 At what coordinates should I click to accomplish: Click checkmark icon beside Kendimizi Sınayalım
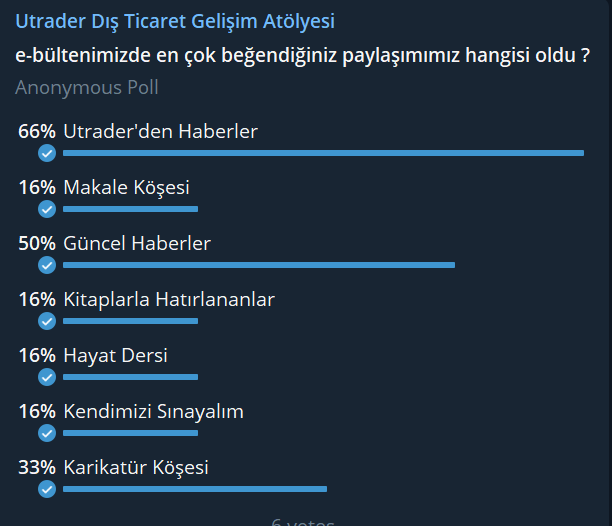pos(46,433)
